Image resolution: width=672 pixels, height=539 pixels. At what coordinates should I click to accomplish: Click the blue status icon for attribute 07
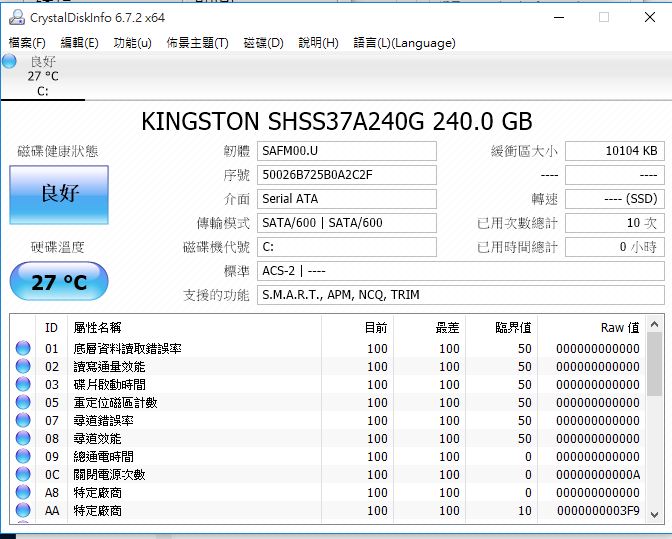point(23,420)
